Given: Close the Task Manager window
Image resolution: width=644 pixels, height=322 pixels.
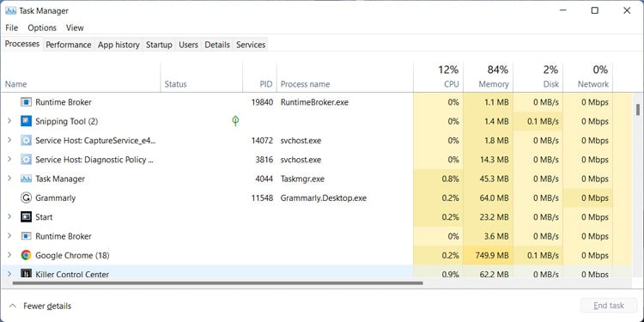Looking at the screenshot, I should (x=627, y=10).
